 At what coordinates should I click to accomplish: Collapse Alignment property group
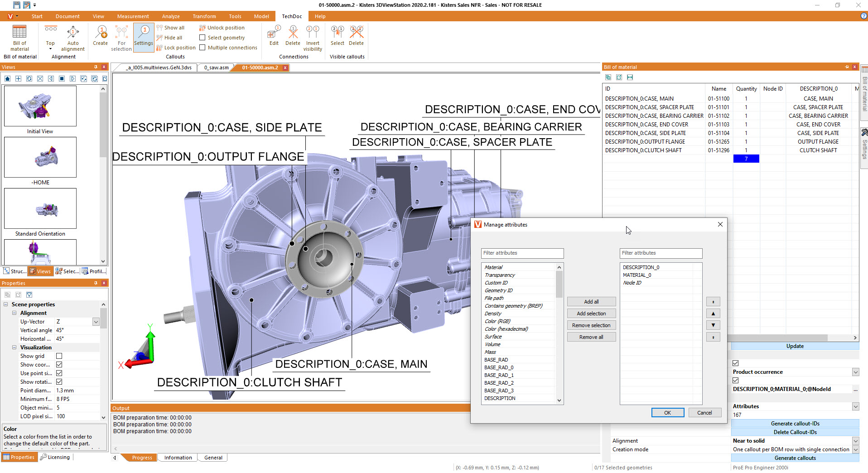[x=14, y=313]
